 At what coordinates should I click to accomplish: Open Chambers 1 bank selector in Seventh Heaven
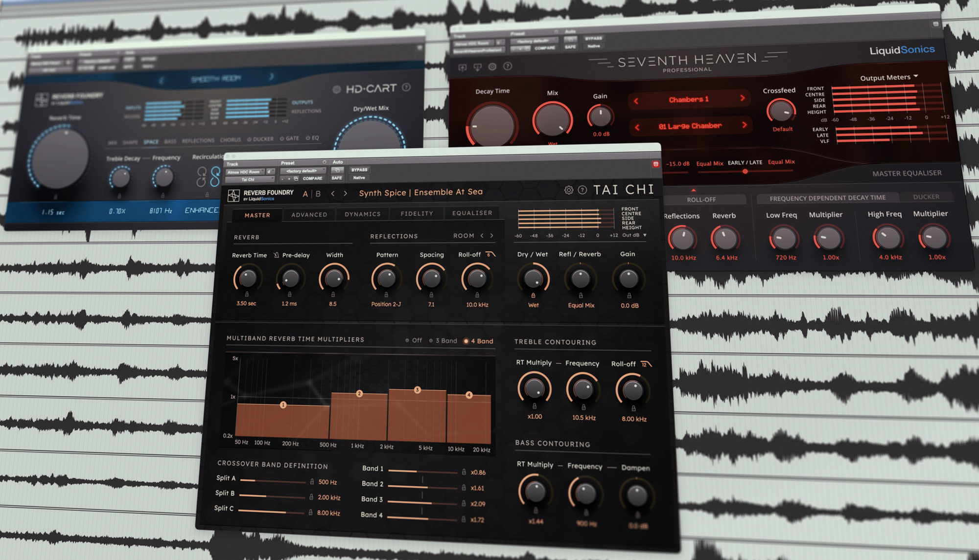pos(689,99)
